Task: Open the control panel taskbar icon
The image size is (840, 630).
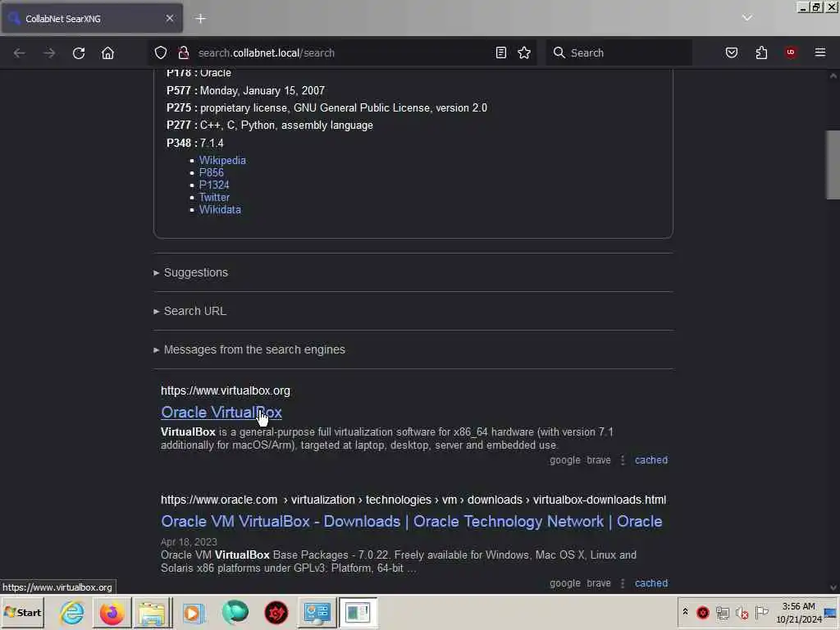Action: (317, 612)
